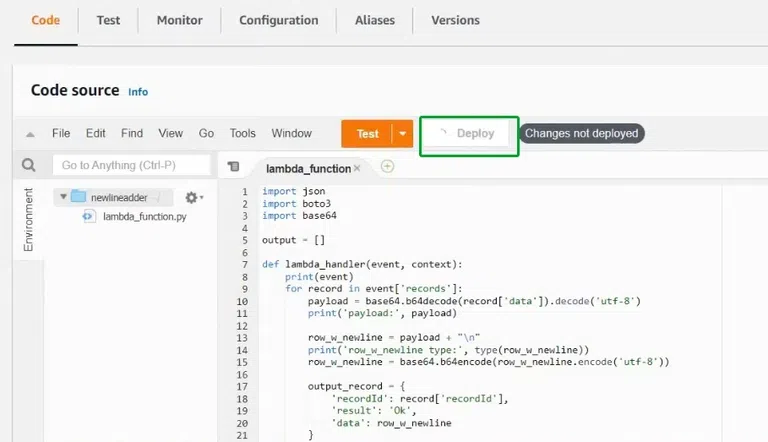
Task: Click the 'import boto3' line
Action: 296,203
